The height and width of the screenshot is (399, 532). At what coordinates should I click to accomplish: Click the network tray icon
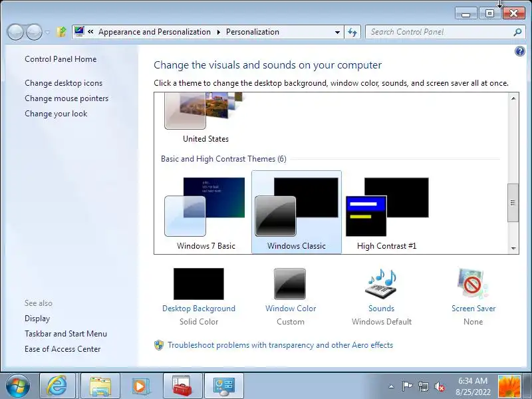coord(423,386)
